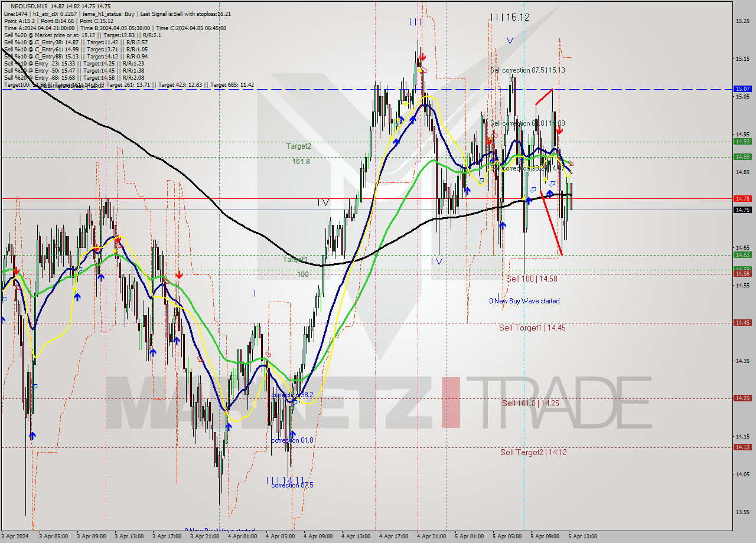
Task: Select the 'Sell Target2 | 14.12' label
Action: (533, 452)
